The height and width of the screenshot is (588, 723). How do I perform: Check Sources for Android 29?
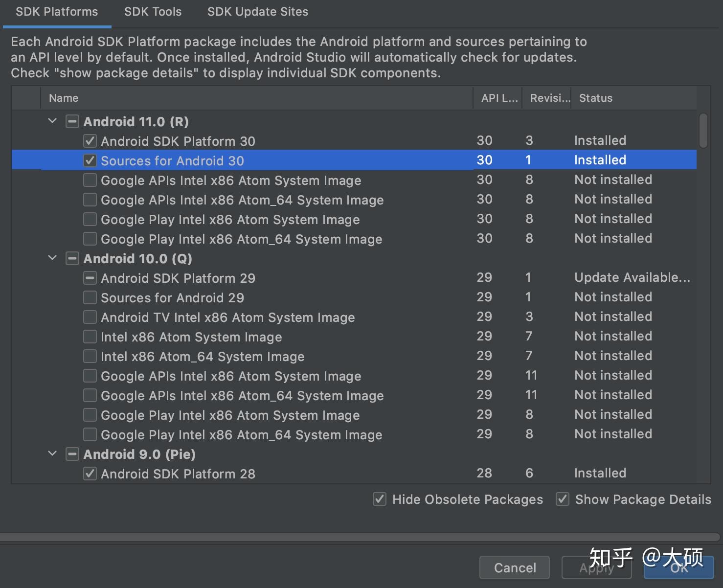tap(90, 297)
